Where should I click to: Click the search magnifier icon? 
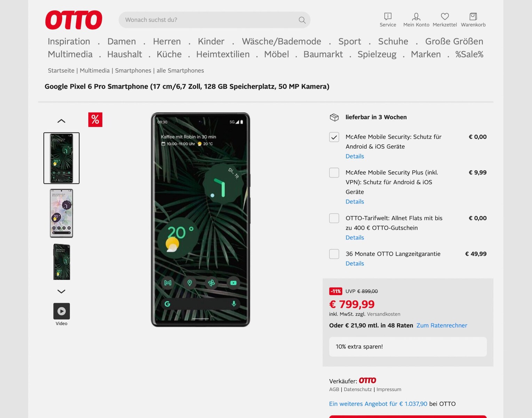[302, 20]
